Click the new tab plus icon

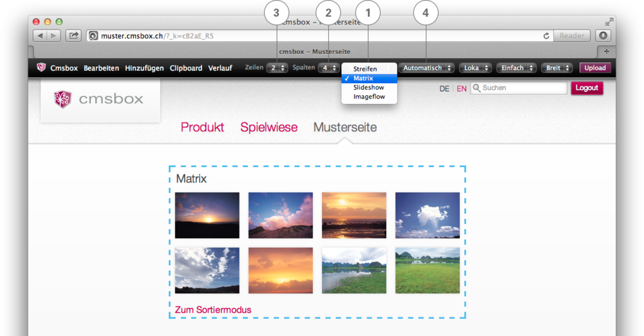point(606,52)
